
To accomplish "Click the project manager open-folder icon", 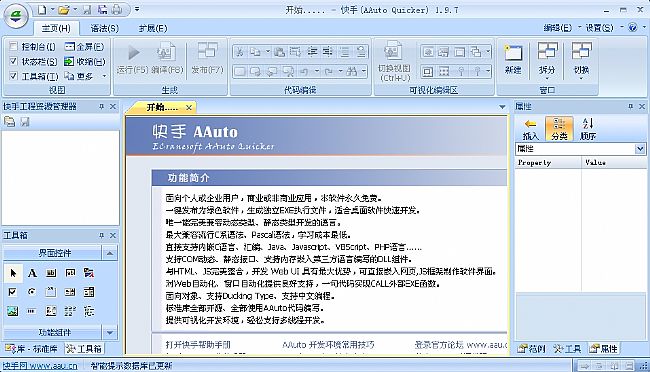I will pos(10,122).
